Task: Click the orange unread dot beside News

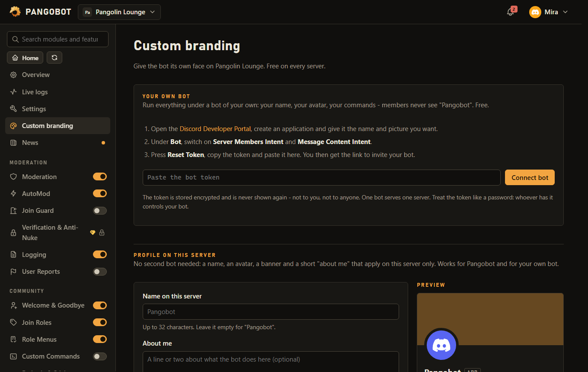Action: [103, 143]
